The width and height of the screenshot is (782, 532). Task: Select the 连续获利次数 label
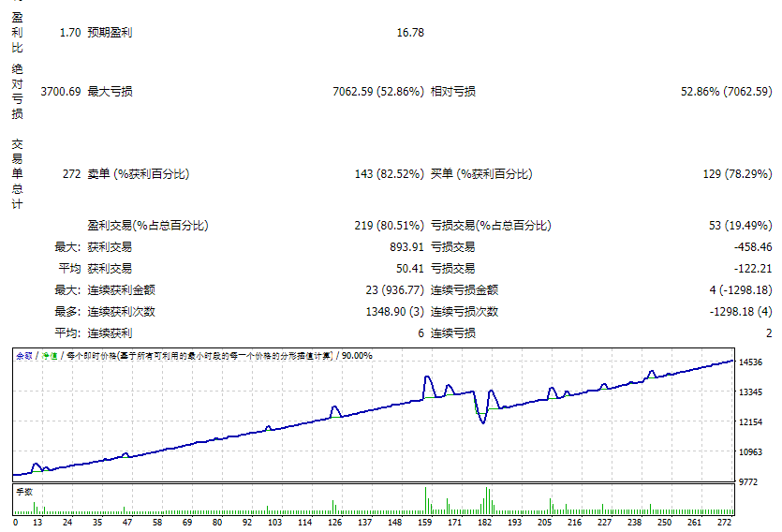(121, 312)
